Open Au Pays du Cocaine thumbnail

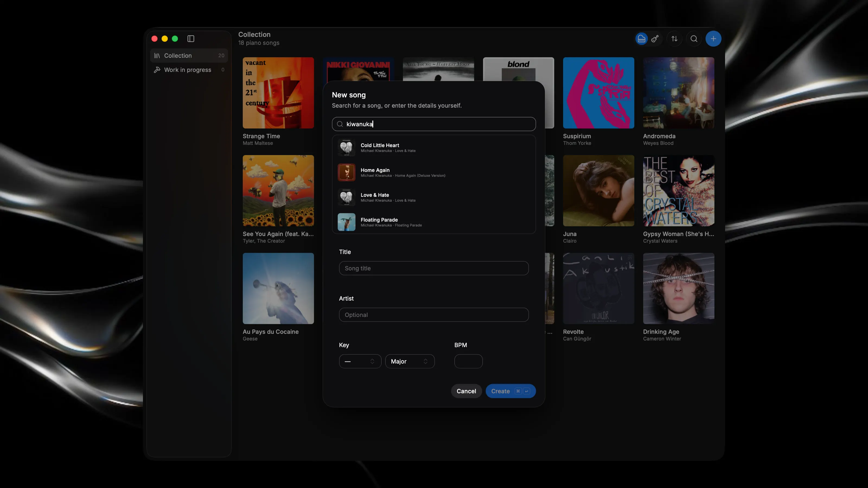coord(278,288)
